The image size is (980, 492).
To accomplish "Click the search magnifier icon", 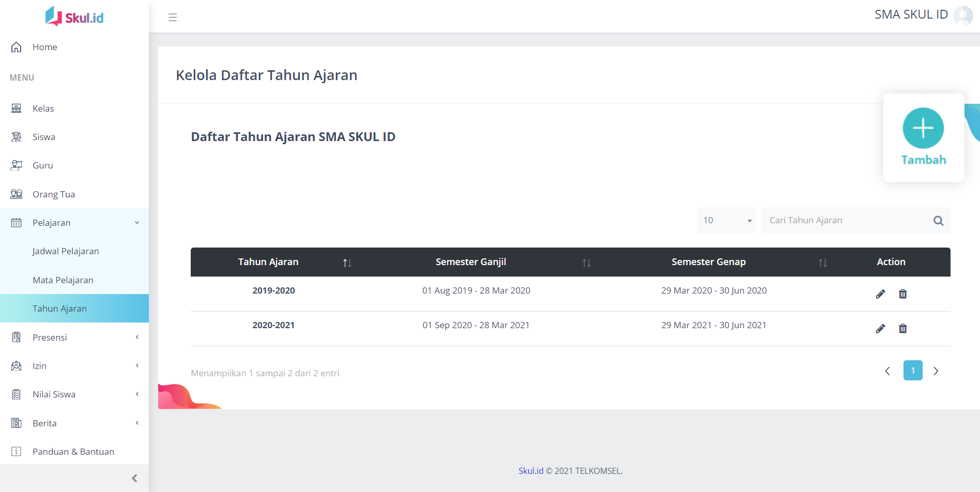I will tap(938, 221).
